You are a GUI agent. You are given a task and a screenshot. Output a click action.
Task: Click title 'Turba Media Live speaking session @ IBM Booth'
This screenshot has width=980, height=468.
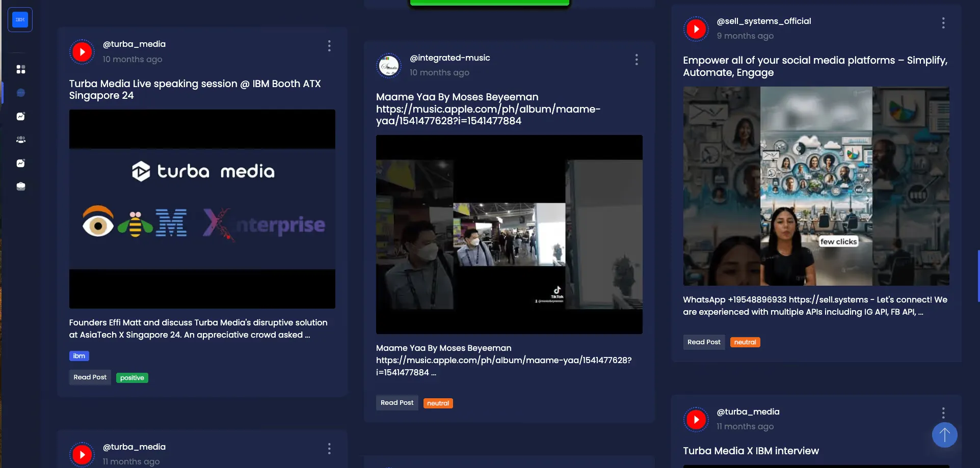[x=195, y=90]
